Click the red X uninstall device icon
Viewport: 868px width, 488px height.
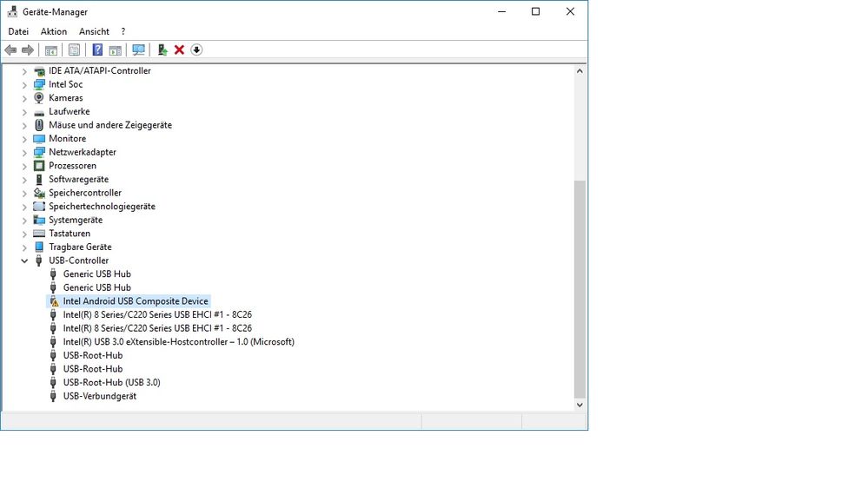click(179, 50)
